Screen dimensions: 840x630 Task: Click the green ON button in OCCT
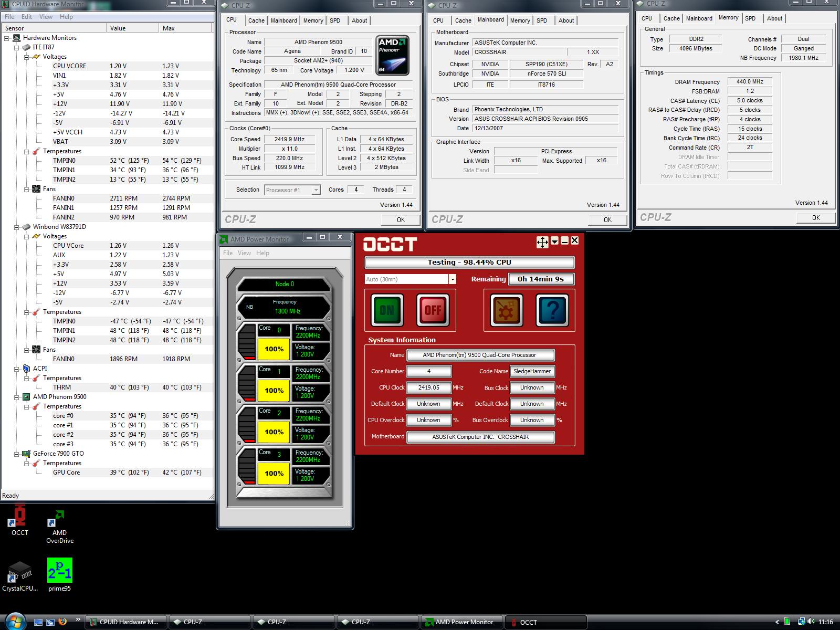(387, 310)
